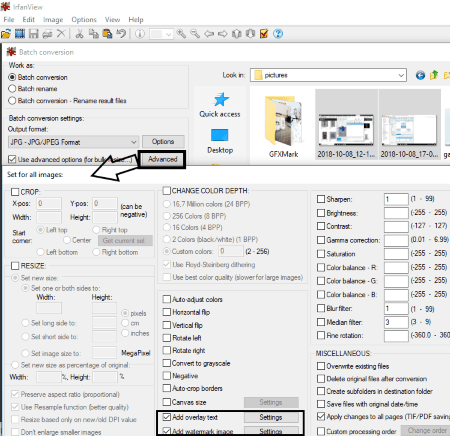The width and height of the screenshot is (450, 436).
Task: Click the IrfanView title bar logo icon
Action: click(5, 6)
